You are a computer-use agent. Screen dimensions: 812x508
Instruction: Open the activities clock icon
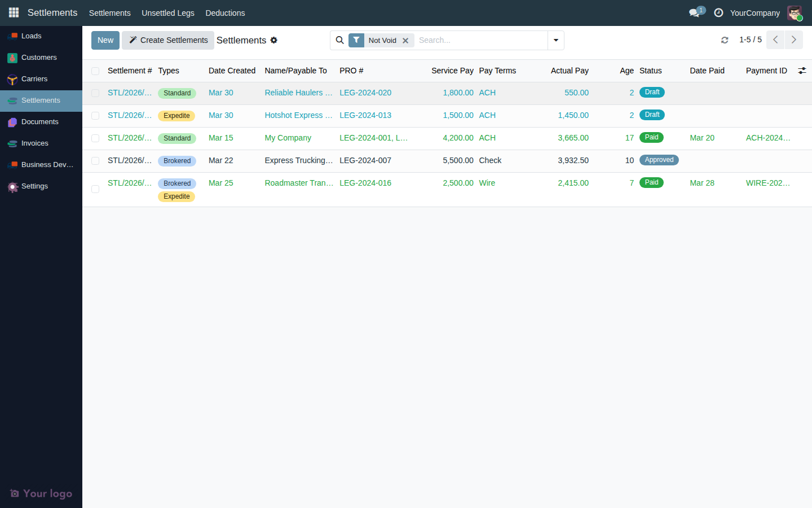718,12
